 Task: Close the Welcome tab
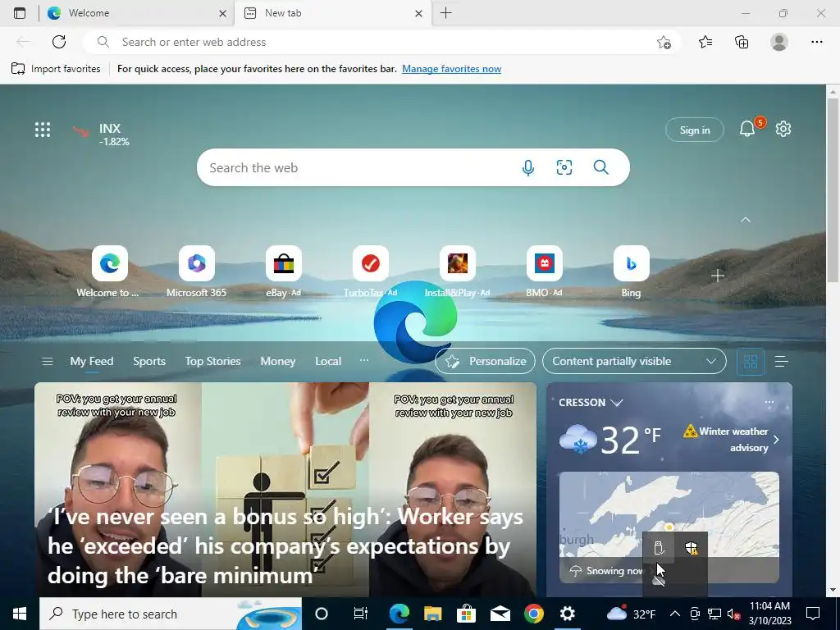223,13
